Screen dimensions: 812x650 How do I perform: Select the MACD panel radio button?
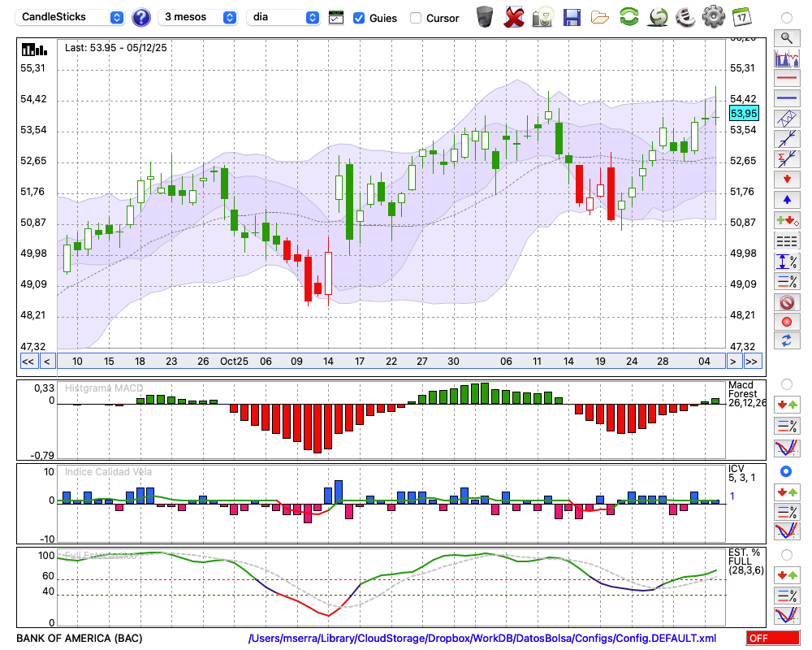tap(787, 384)
